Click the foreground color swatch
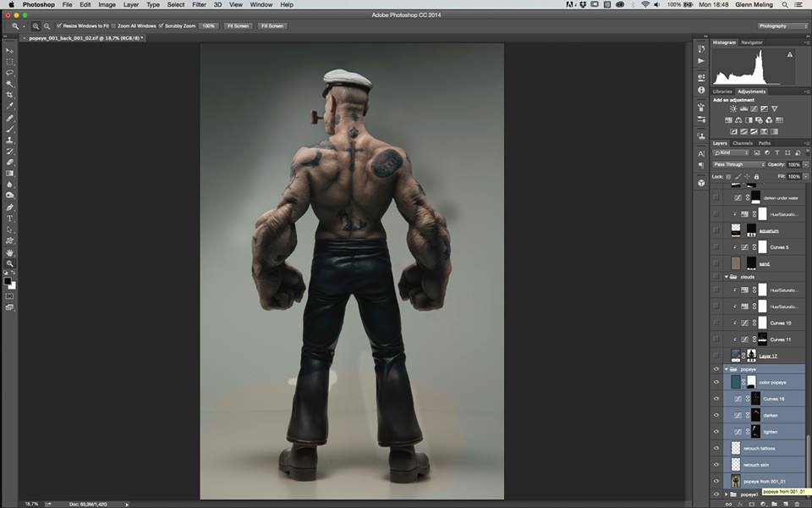The height and width of the screenshot is (508, 812). [x=8, y=280]
